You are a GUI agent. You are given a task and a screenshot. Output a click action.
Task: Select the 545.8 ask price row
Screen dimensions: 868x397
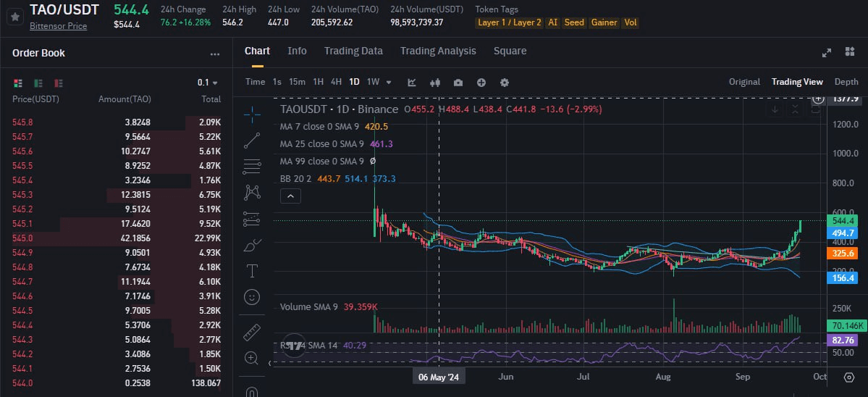point(117,122)
